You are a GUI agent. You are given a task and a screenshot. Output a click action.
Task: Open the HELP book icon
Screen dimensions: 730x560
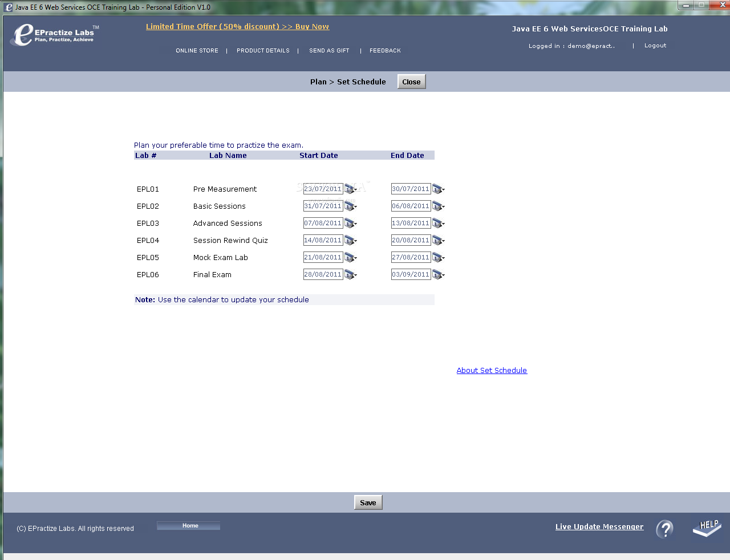(707, 528)
